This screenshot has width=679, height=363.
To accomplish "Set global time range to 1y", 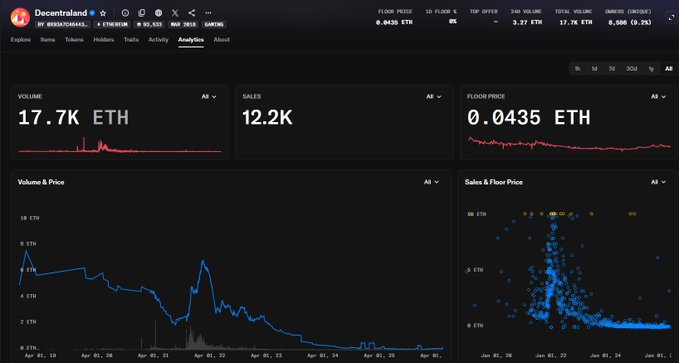I will [651, 68].
